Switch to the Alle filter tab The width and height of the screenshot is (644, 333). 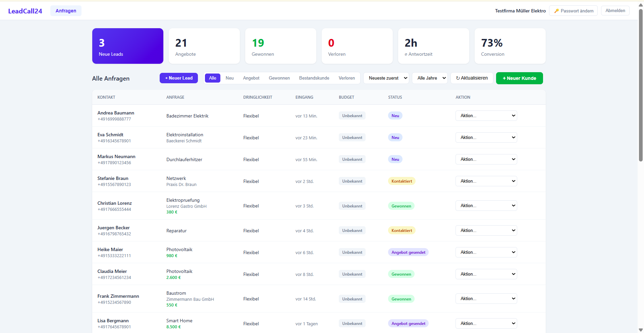coord(212,78)
